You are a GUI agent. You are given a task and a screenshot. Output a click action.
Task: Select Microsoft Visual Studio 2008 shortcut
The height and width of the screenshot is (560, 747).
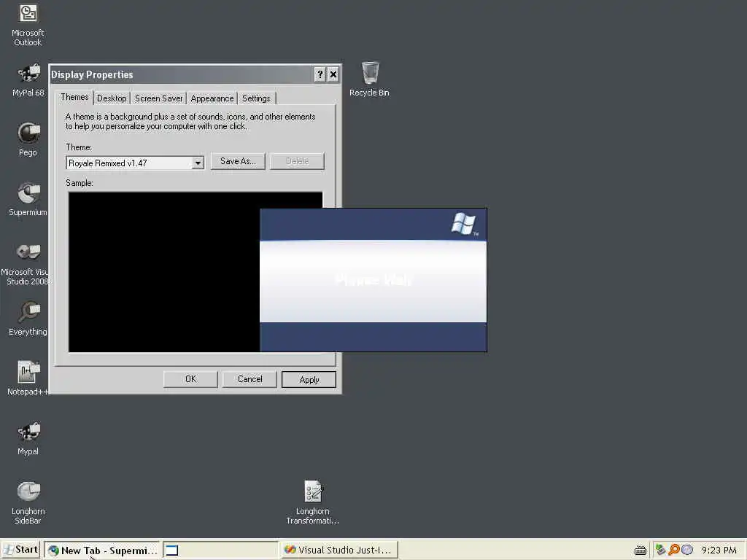pos(26,262)
